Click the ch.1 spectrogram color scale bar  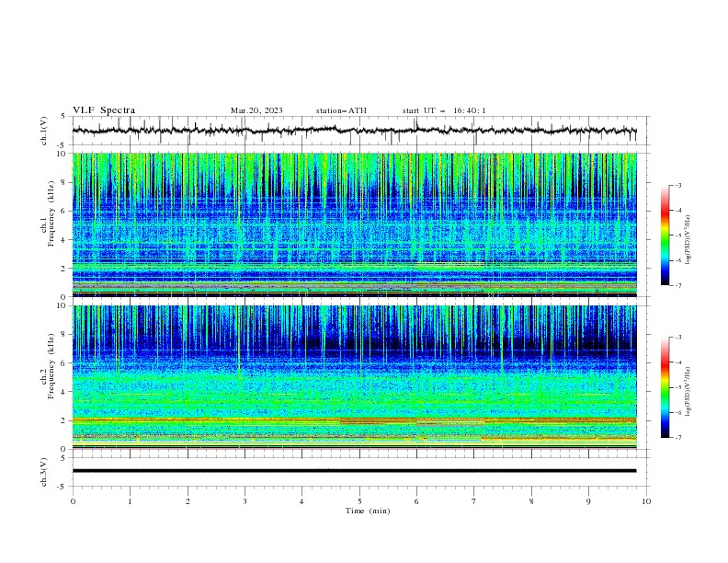(x=665, y=236)
